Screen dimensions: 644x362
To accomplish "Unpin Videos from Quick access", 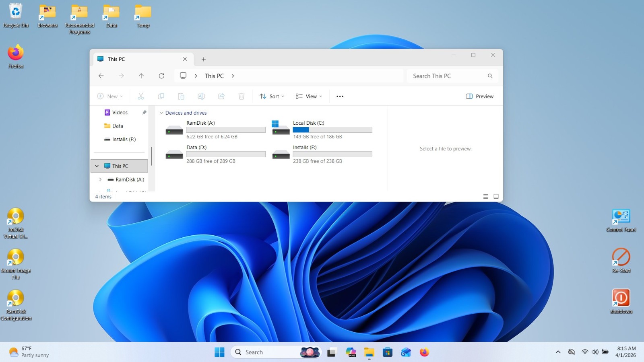I will coord(144,112).
